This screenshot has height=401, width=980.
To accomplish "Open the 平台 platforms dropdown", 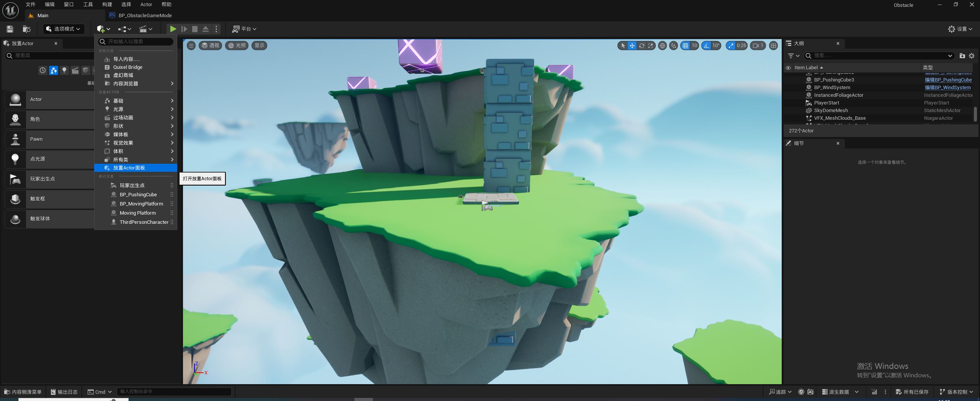I will coord(244,29).
